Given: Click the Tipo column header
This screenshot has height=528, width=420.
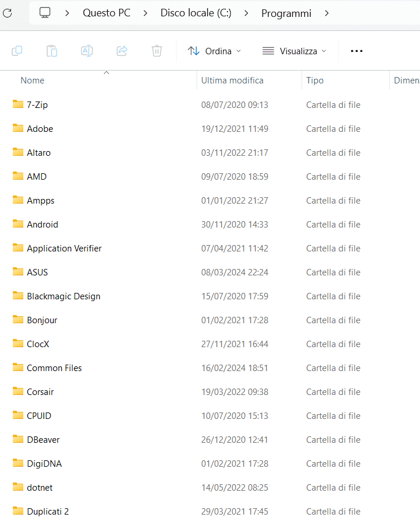Looking at the screenshot, I should 315,81.
